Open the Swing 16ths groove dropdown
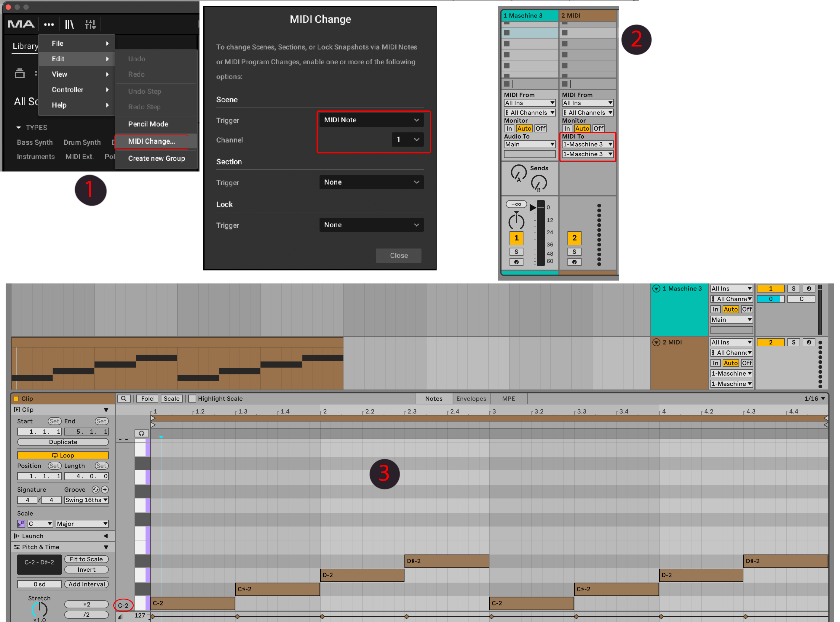This screenshot has width=840, height=622. 86,500
